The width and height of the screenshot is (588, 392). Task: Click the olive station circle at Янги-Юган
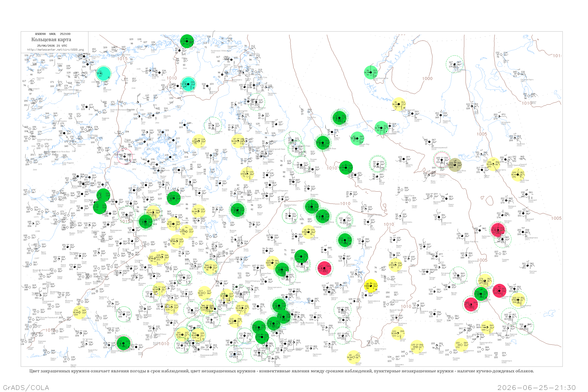[455, 165]
